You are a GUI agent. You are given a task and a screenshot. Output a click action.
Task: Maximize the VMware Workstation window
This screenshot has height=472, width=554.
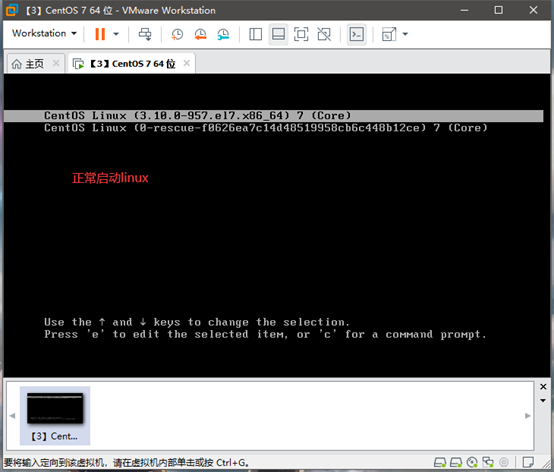click(x=499, y=10)
